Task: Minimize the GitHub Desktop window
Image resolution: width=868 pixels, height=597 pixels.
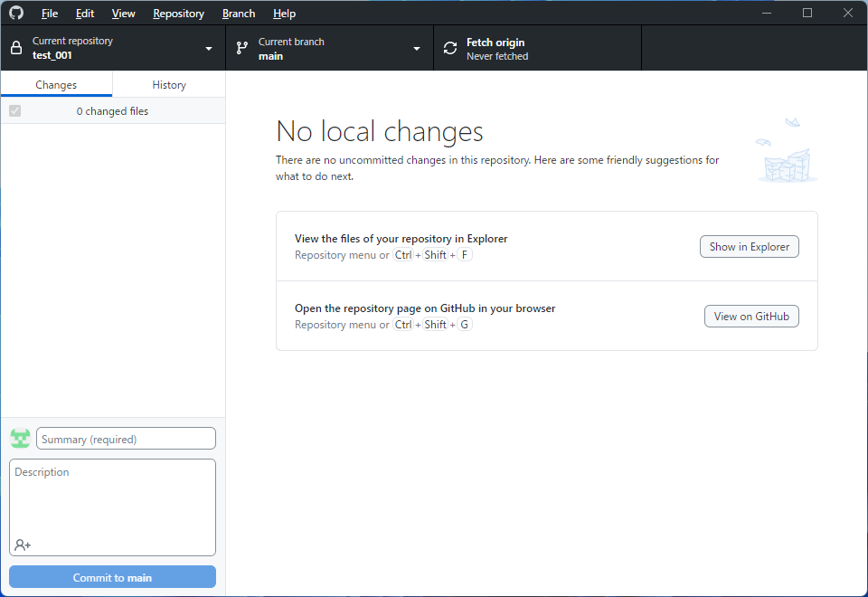Action: [767, 13]
